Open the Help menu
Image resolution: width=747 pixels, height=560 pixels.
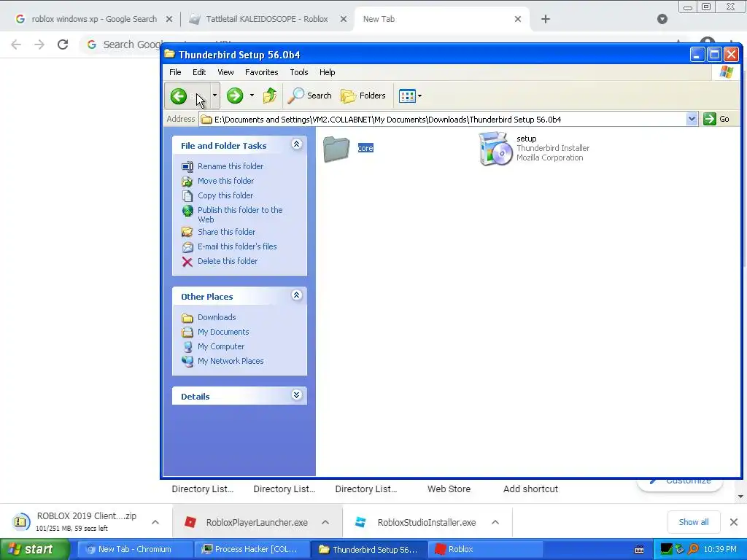328,72
